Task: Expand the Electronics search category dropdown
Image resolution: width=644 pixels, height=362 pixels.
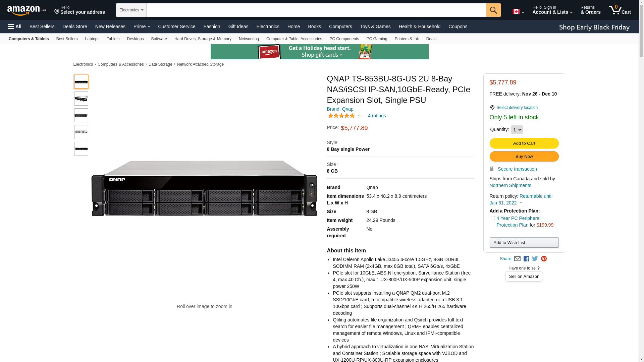Action: [x=131, y=10]
